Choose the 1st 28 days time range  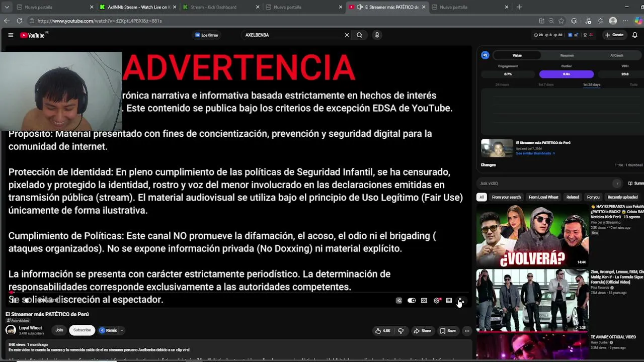(592, 84)
